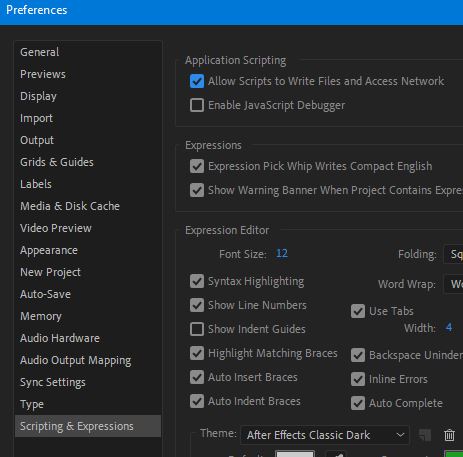Click the delete theme trash icon
Viewport: 463px width, 457px height.
(449, 435)
